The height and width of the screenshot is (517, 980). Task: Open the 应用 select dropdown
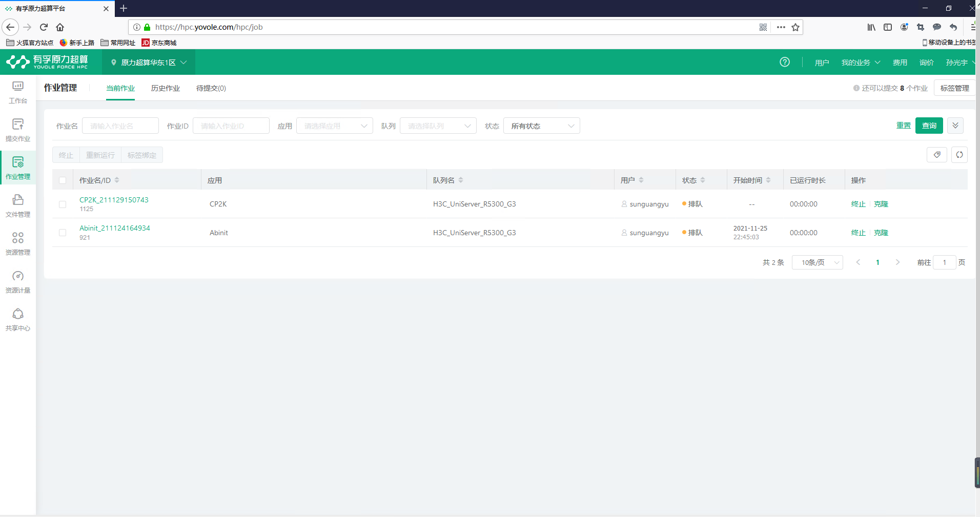335,126
